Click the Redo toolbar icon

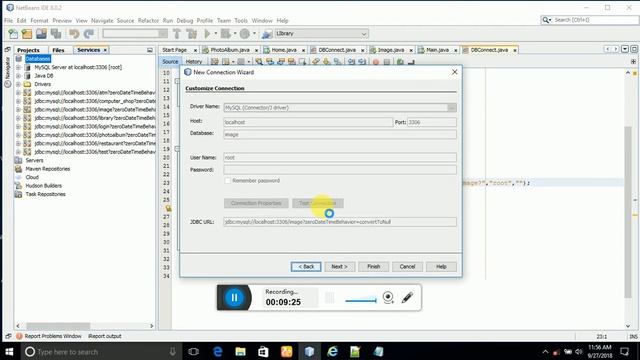coord(89,33)
